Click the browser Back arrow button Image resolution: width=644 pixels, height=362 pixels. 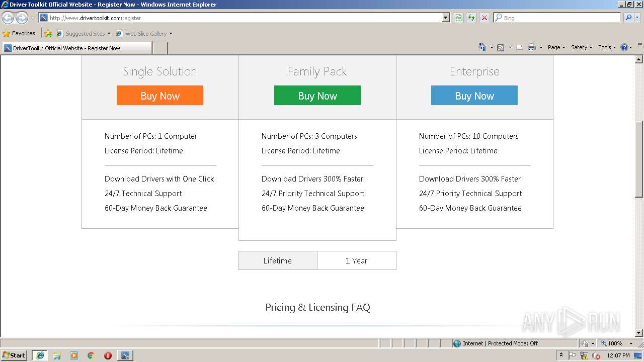(8, 18)
